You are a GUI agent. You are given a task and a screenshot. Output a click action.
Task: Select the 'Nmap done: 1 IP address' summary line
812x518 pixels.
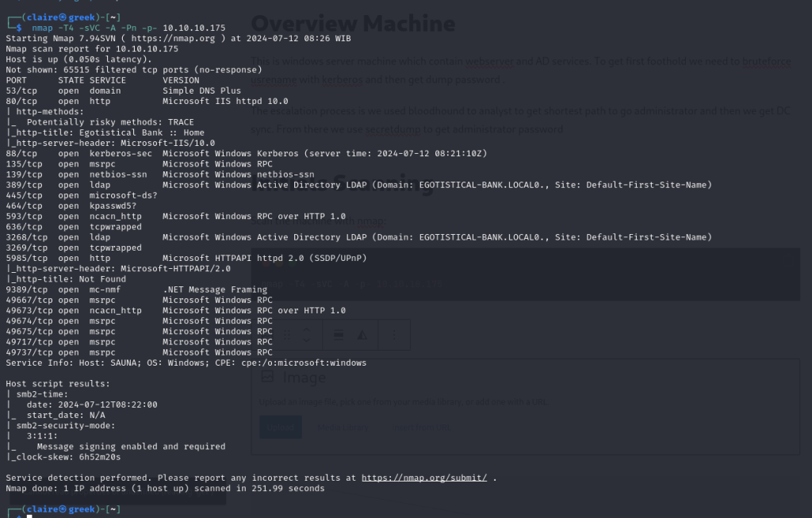(x=165, y=488)
